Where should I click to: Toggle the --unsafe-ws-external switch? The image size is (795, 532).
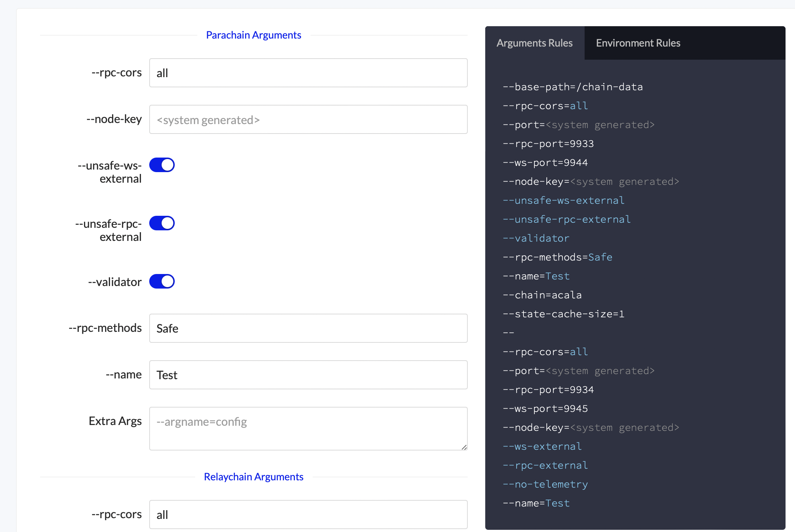[x=162, y=165]
